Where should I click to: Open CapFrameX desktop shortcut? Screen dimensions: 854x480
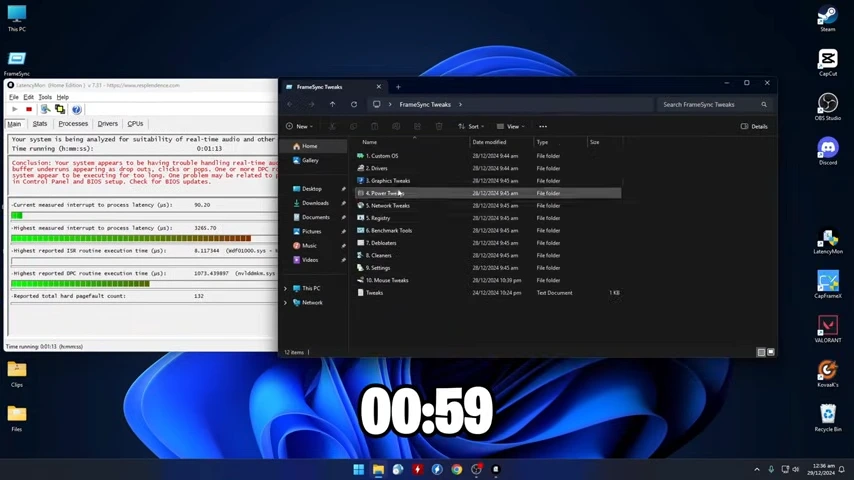[828, 285]
